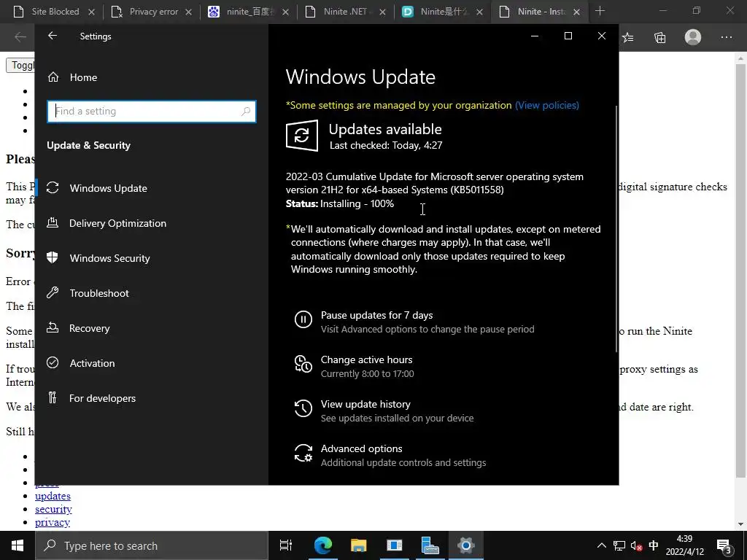Screen dimensions: 747x560
Task: Open the View policies link
Action: (x=547, y=105)
